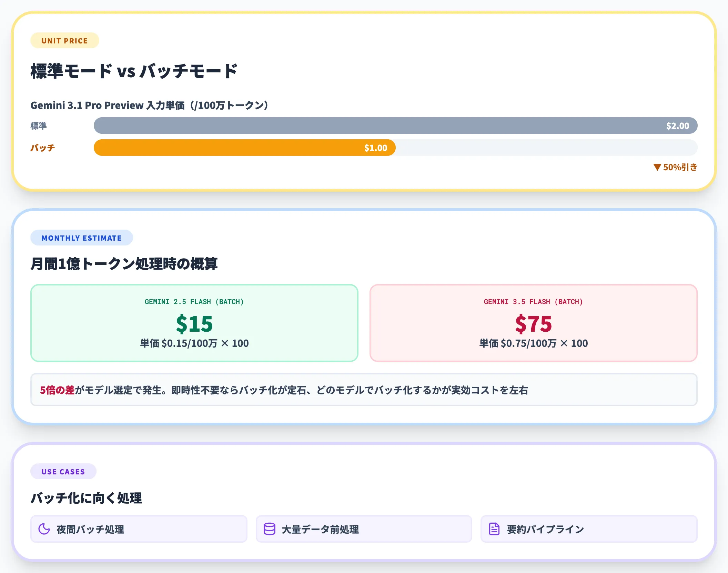Click the 50%引き discount text

pyautogui.click(x=680, y=168)
